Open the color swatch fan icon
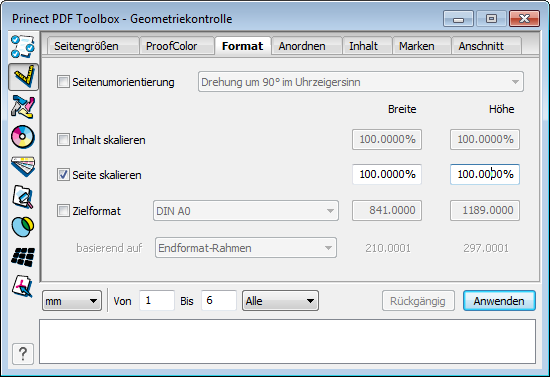550x377 pixels. pyautogui.click(x=23, y=167)
